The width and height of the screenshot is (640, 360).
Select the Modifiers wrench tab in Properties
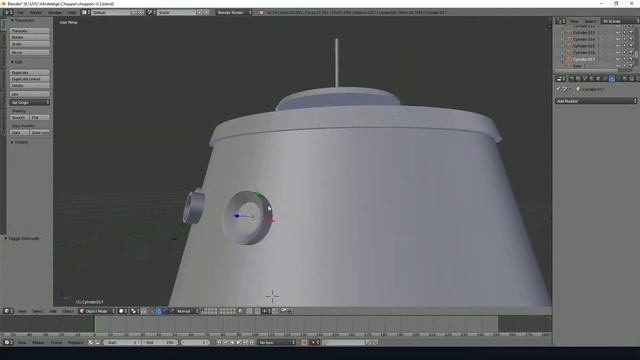pyautogui.click(x=611, y=78)
